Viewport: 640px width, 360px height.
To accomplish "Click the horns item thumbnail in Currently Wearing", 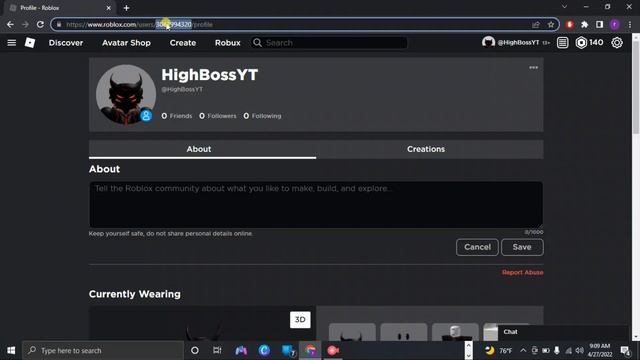I will point(352,332).
